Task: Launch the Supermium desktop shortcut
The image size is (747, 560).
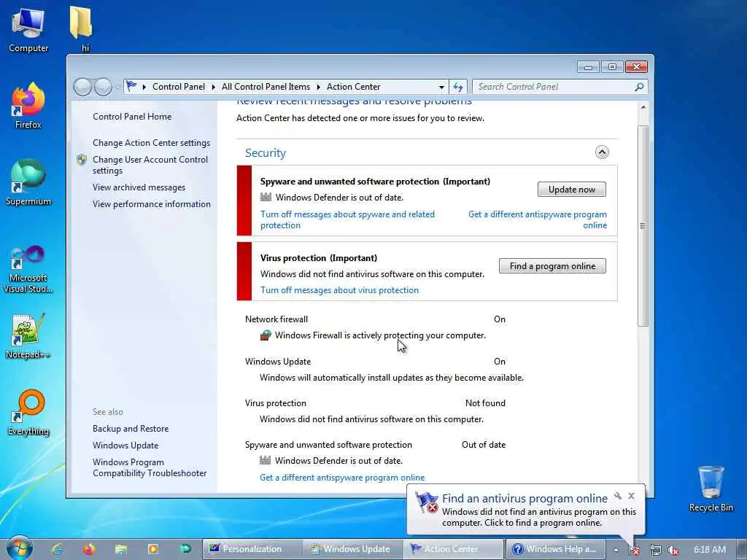Action: coord(28,182)
